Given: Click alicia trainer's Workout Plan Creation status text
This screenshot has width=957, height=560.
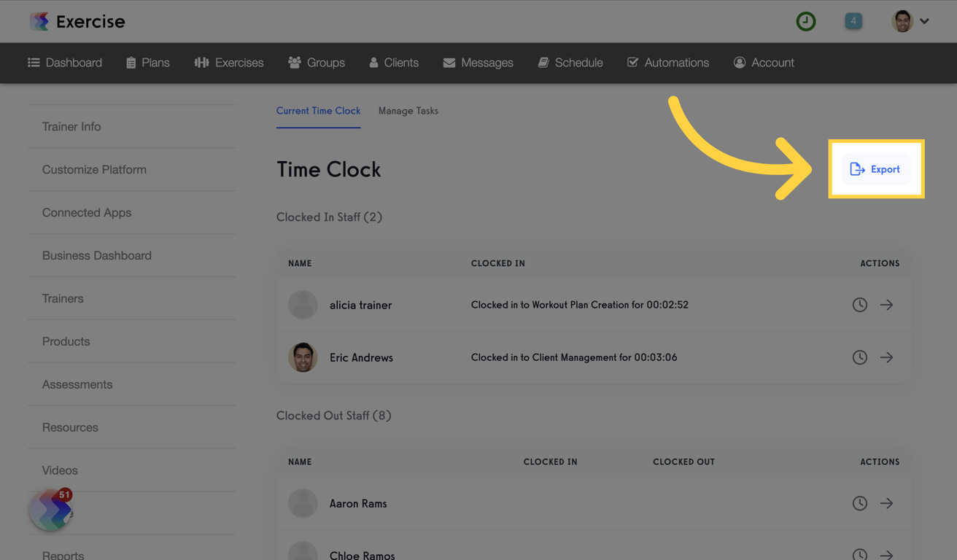Looking at the screenshot, I should (x=580, y=305).
